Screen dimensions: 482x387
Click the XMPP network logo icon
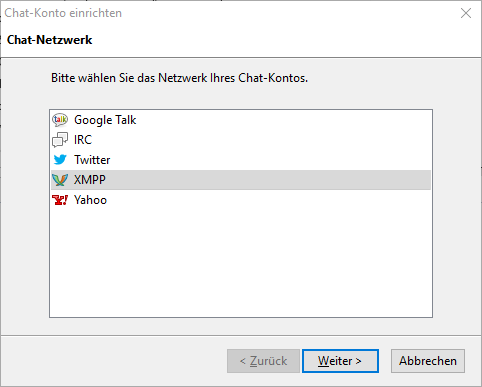pos(60,180)
